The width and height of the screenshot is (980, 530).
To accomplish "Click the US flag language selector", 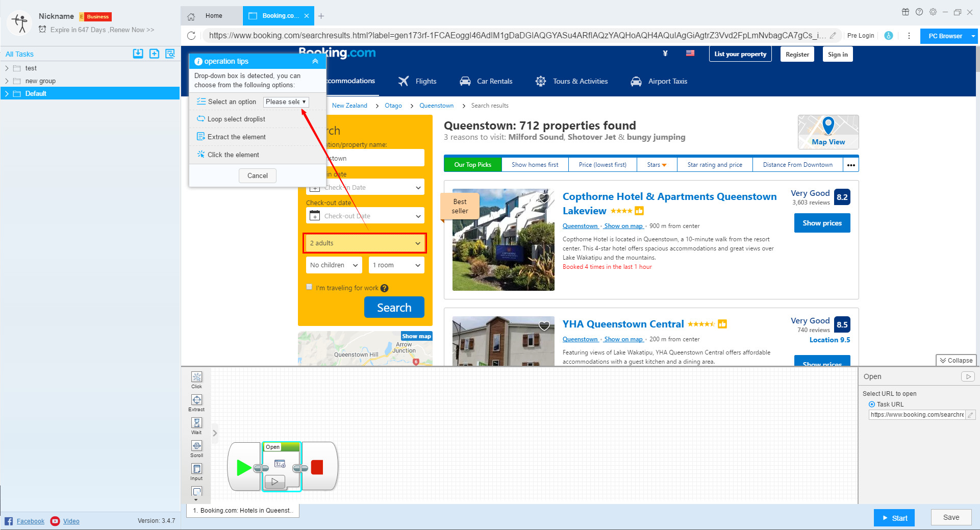I will pyautogui.click(x=690, y=53).
